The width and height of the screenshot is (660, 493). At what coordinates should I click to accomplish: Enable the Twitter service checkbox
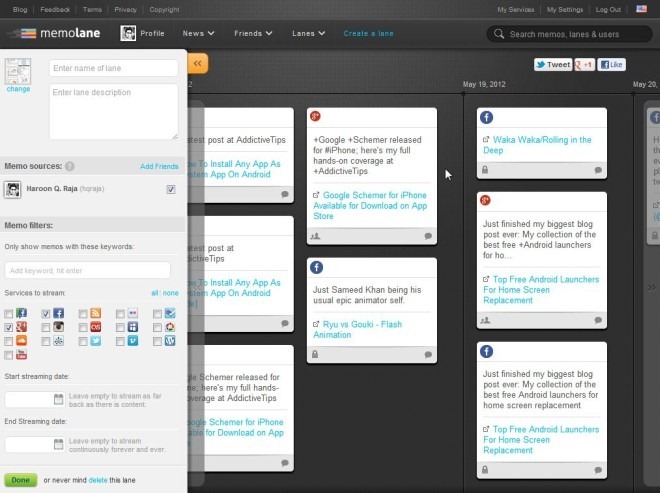pos(83,341)
